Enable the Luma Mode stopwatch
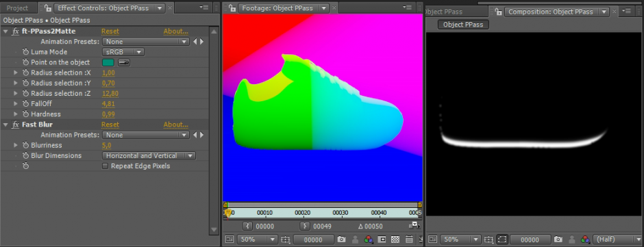This screenshot has width=644, height=247. pyautogui.click(x=26, y=52)
